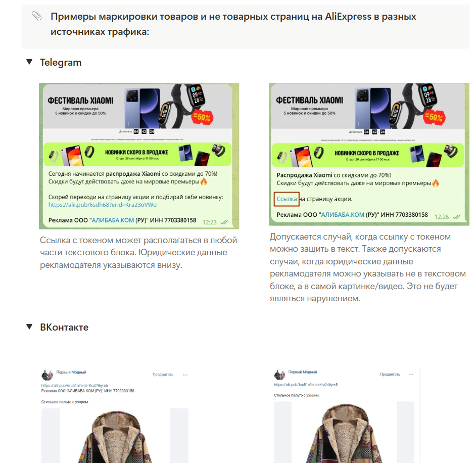Click the paperclip attachment icon
The width and height of the screenshot is (476, 463).
[36, 16]
